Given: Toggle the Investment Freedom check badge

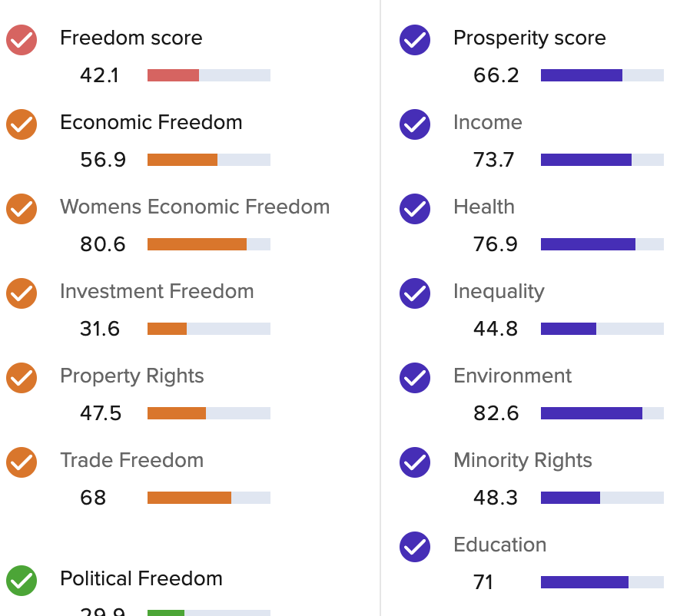Looking at the screenshot, I should (x=21, y=293).
